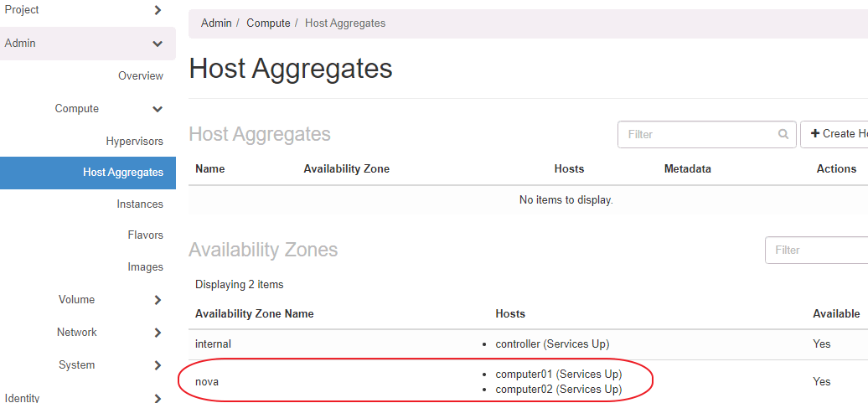Expand the Project menu chevron
Image resolution: width=868 pixels, height=403 pixels.
(x=158, y=10)
